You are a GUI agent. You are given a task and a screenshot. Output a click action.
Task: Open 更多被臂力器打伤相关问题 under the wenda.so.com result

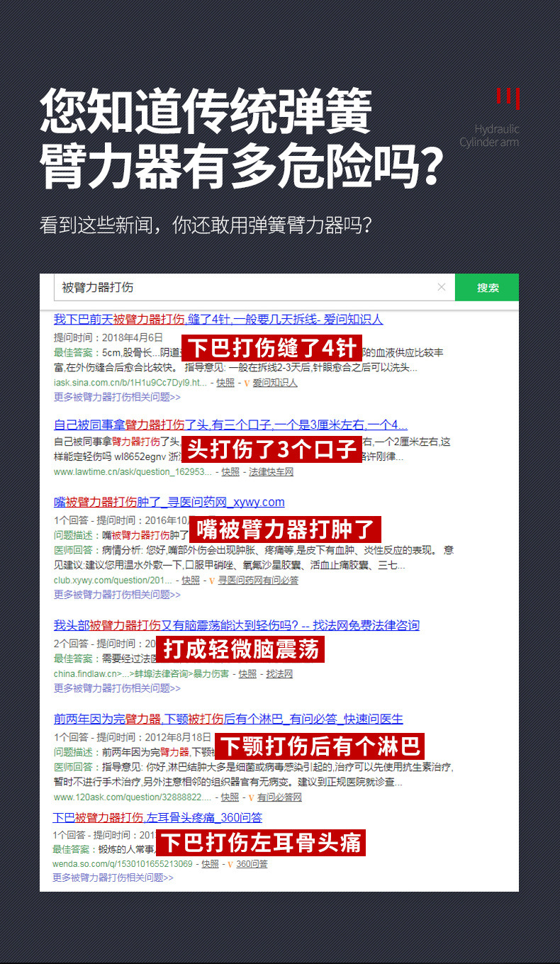(x=113, y=877)
